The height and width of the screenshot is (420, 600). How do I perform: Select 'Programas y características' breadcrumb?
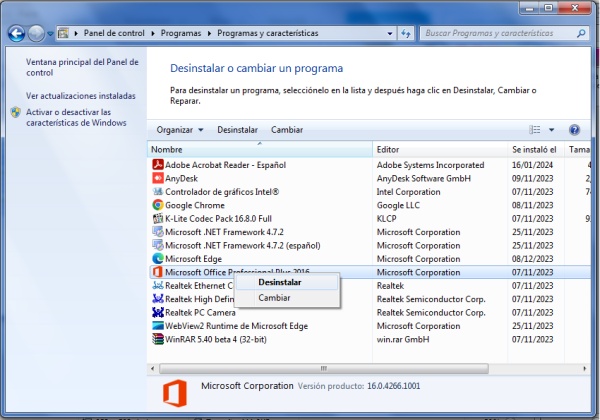coord(267,33)
